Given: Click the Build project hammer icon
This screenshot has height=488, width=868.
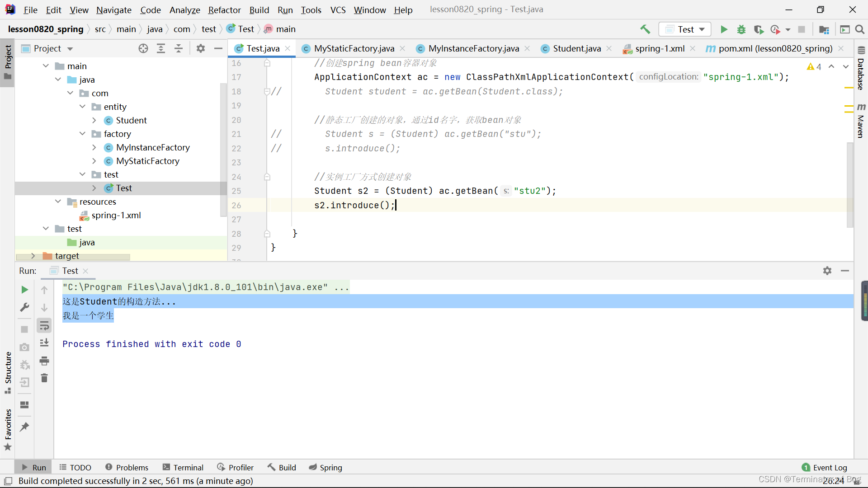Looking at the screenshot, I should [645, 29].
